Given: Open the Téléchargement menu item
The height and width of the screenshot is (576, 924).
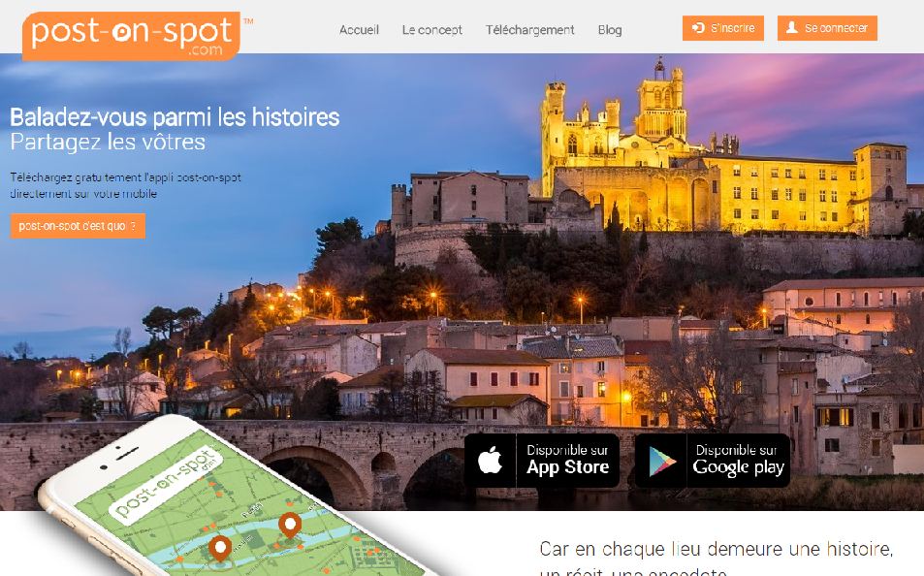Looking at the screenshot, I should (x=529, y=29).
